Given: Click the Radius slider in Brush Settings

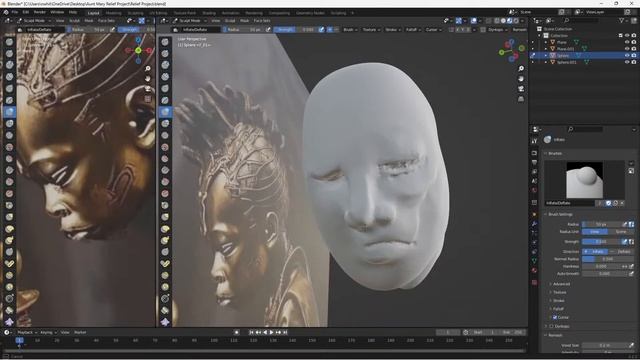Looking at the screenshot, I should pyautogui.click(x=601, y=224).
